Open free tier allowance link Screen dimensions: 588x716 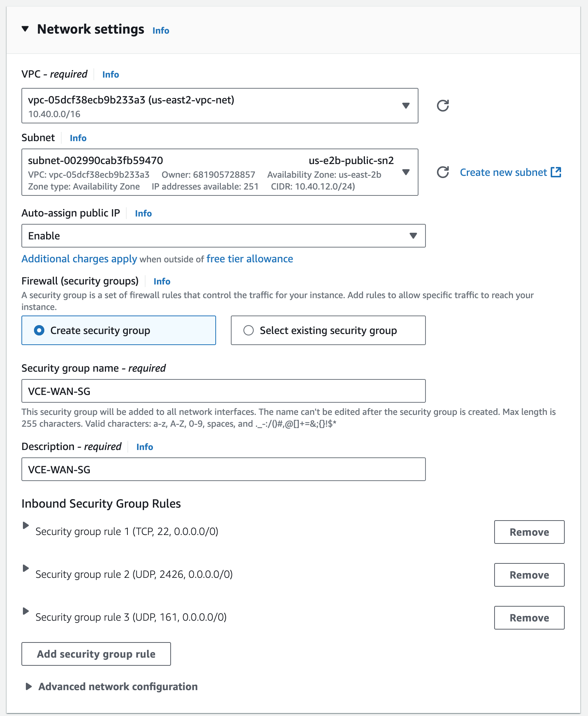pyautogui.click(x=250, y=259)
